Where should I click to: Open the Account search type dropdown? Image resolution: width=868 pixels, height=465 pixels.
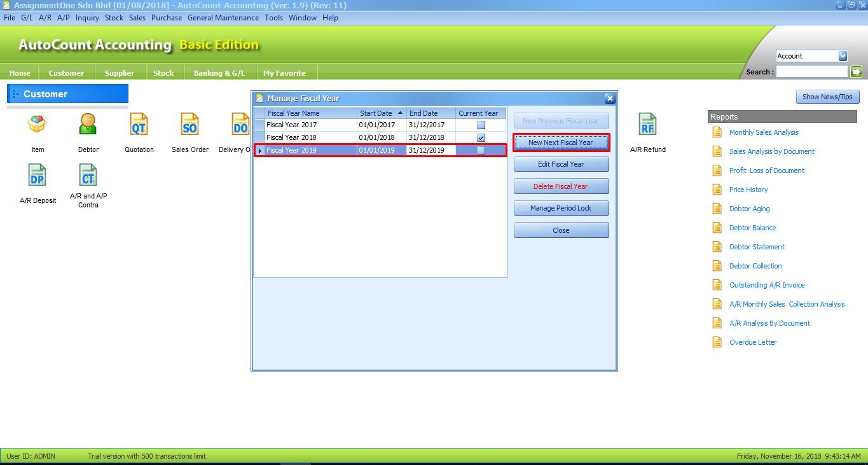843,56
